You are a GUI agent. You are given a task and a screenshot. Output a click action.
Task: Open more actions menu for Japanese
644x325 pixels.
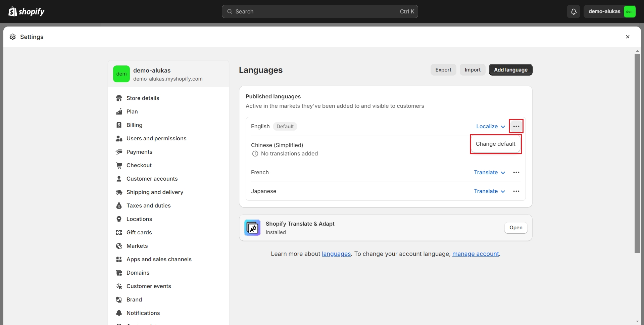pos(516,191)
